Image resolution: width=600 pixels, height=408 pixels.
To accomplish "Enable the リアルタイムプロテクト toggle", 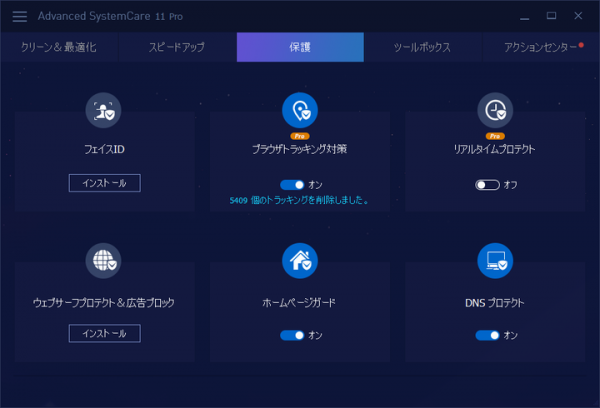I will point(487,185).
